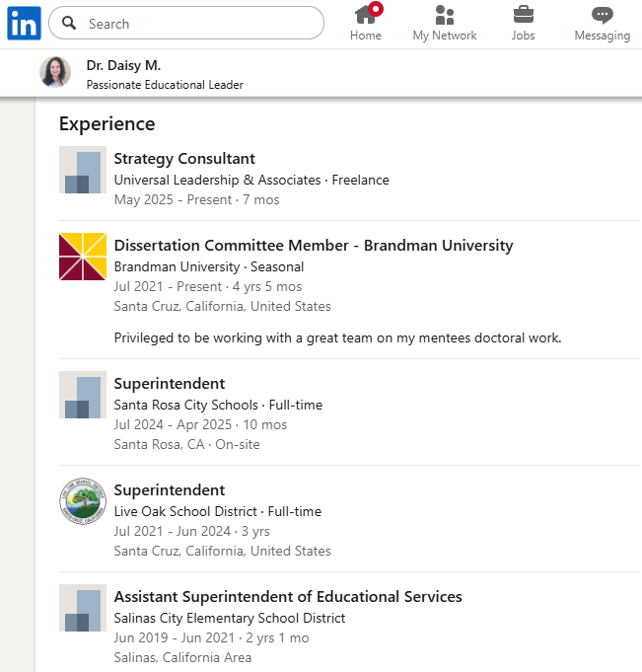Open Live Oak School District logo
The width and height of the screenshot is (642, 672).
[83, 501]
